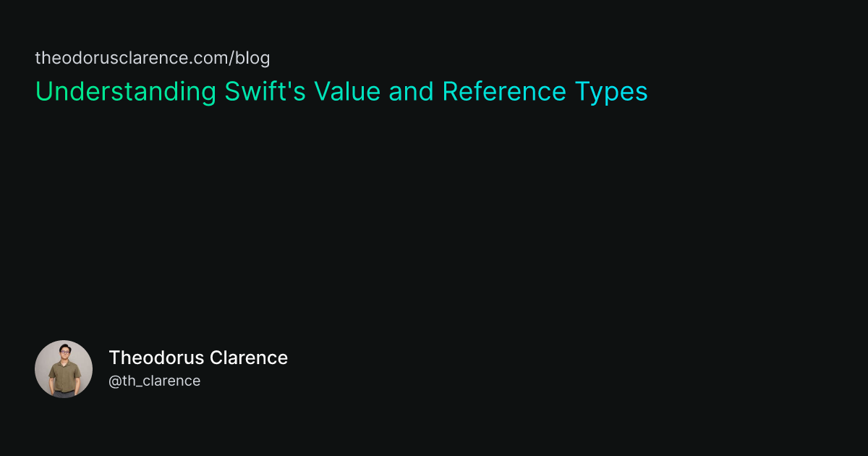Click the surname "Clarence" in author name
Viewport: 868px width, 456px height.
(x=250, y=358)
